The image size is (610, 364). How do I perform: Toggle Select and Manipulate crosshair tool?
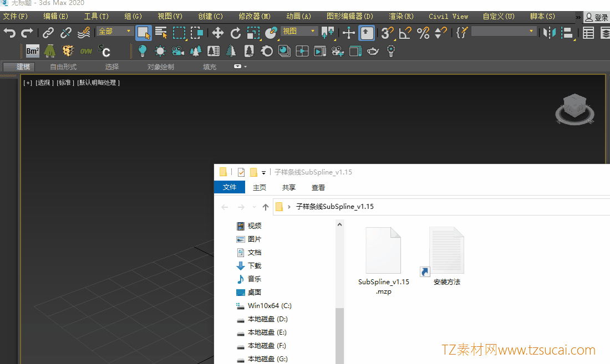click(x=349, y=33)
